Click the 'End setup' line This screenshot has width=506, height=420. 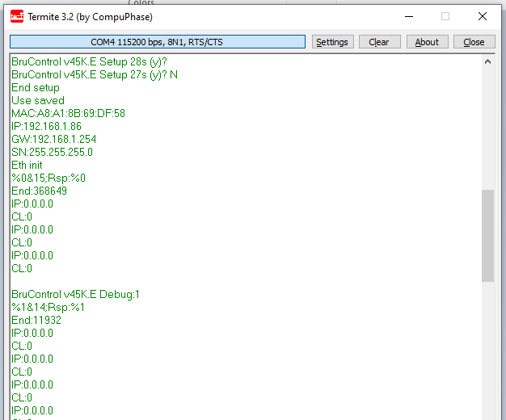pos(36,87)
